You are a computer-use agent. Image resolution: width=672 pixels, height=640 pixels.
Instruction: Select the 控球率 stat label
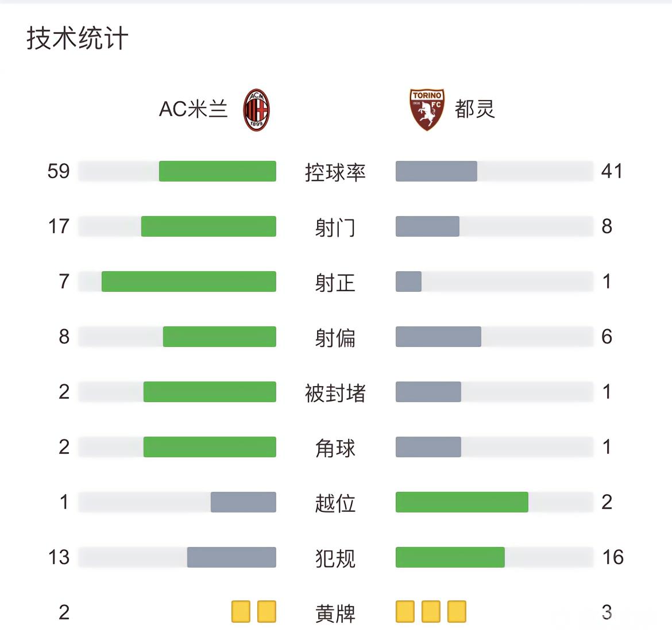click(335, 172)
